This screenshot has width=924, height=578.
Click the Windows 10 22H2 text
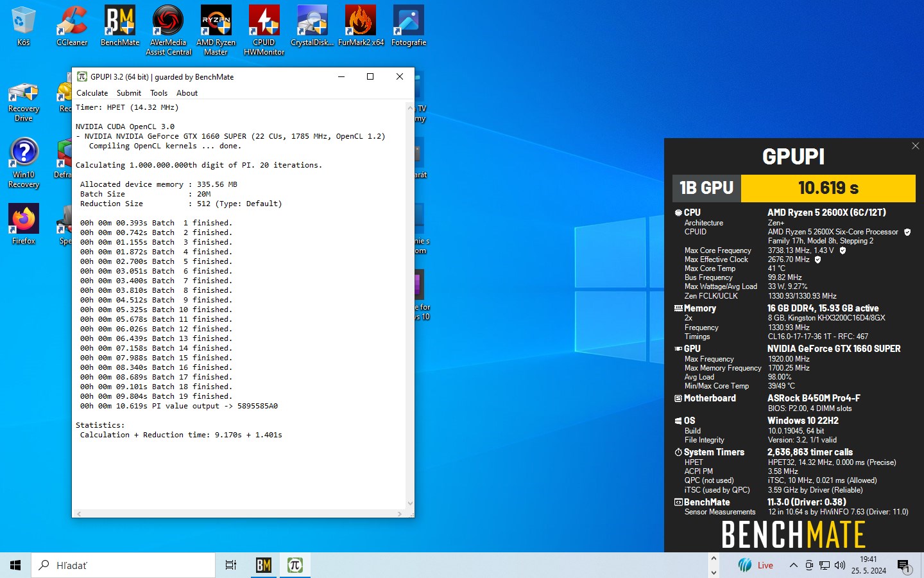click(x=803, y=421)
